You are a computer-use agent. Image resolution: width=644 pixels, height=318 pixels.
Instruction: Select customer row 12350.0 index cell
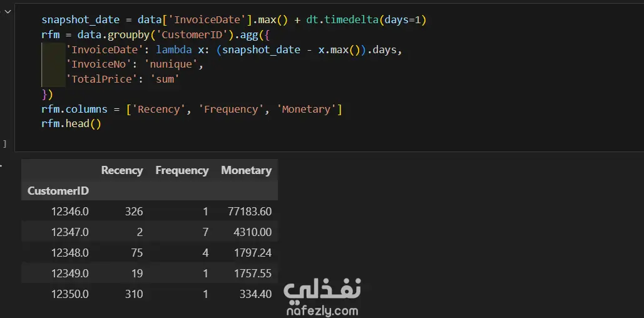click(x=70, y=294)
